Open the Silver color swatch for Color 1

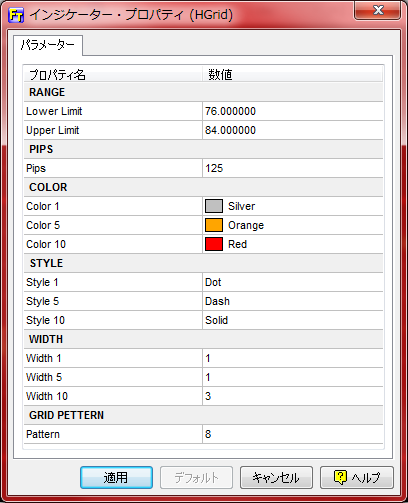pos(214,206)
